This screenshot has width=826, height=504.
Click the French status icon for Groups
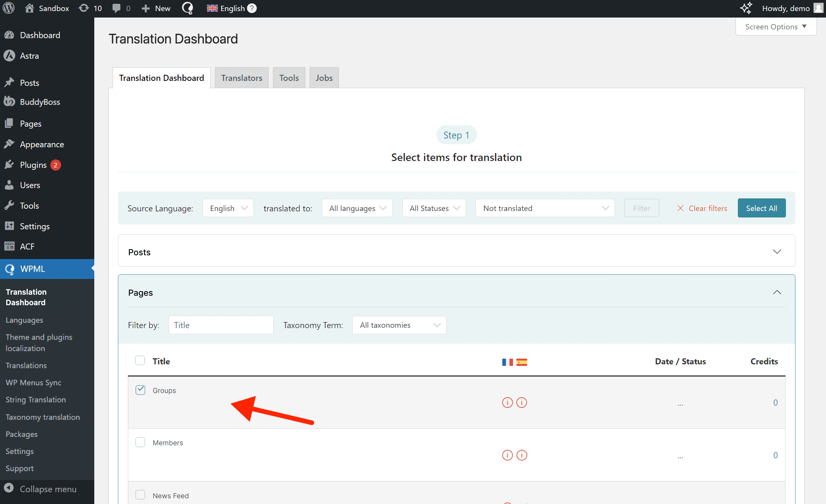(507, 403)
